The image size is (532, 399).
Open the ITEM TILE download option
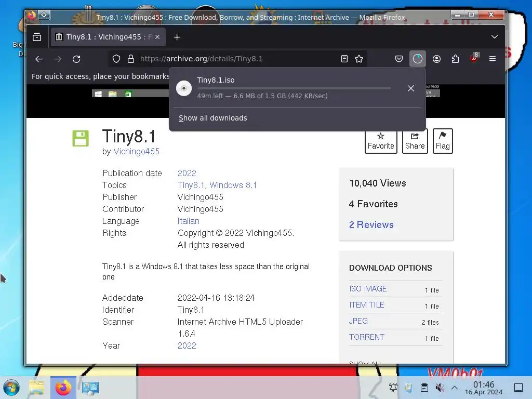tap(366, 304)
